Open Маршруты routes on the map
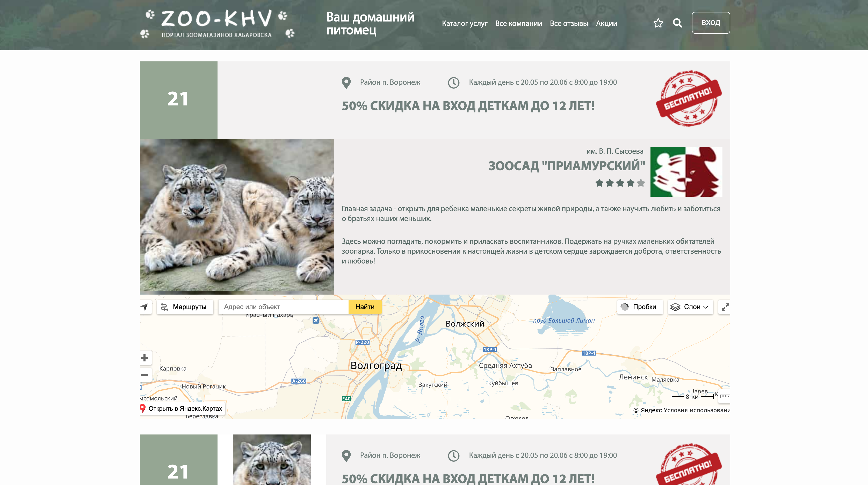The width and height of the screenshot is (868, 485). [x=185, y=307]
